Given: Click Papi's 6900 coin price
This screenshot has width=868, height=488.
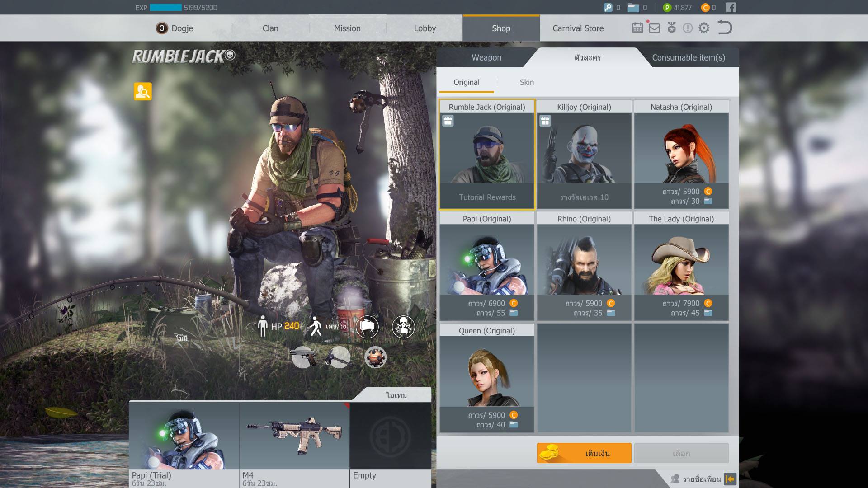Looking at the screenshot, I should (x=493, y=303).
